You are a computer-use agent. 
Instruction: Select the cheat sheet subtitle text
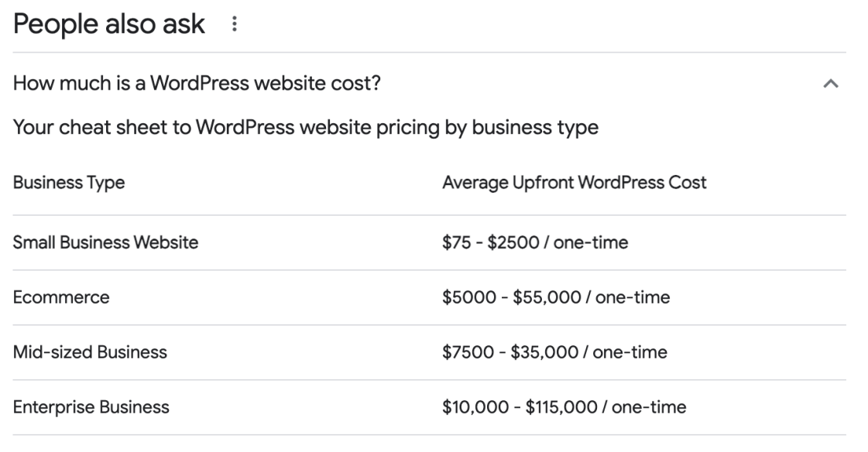click(x=306, y=128)
